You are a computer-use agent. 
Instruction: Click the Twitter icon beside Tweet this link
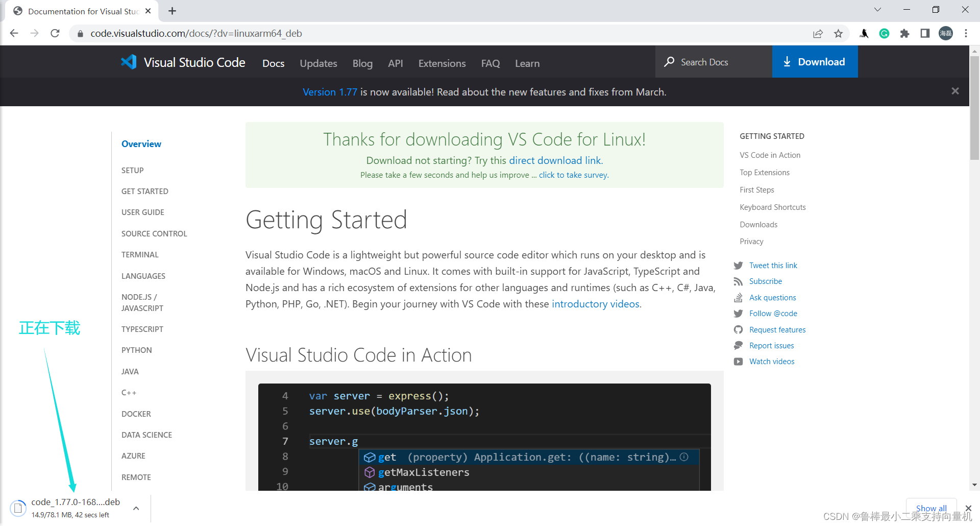click(x=739, y=265)
